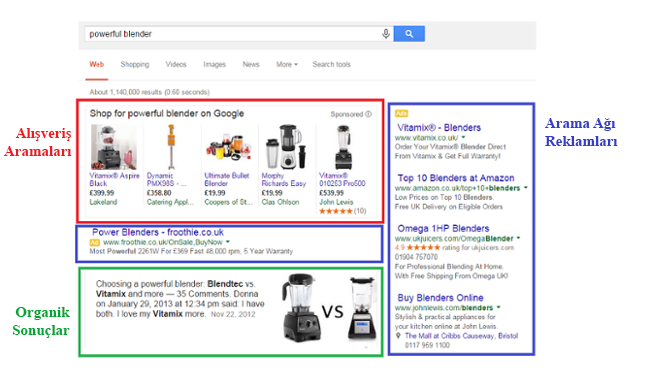Screen dimensions: 650x385
Task: Open Blendtec vs Vitamix comparison image
Action: [x=330, y=309]
